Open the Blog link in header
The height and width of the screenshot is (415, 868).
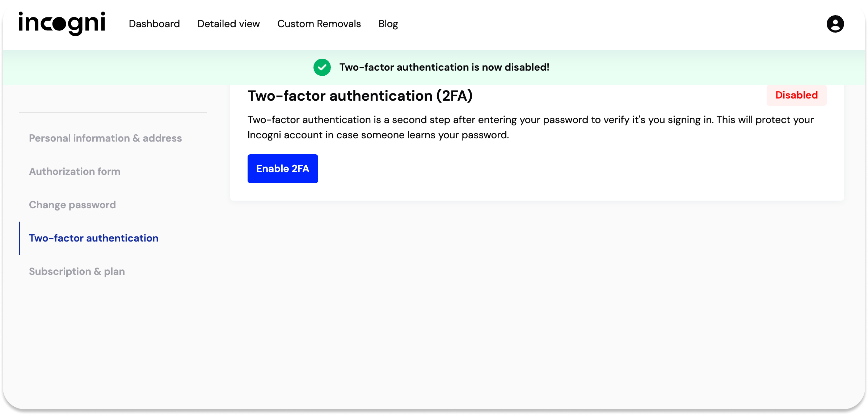coord(388,24)
